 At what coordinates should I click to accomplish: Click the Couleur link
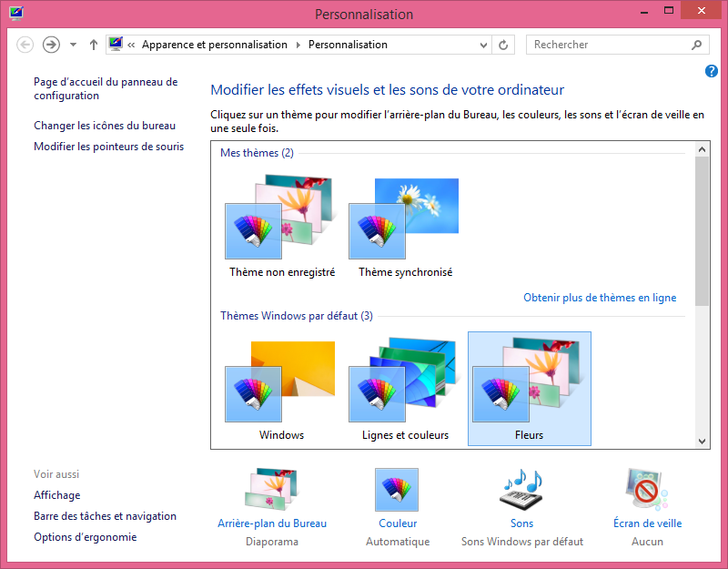398,523
